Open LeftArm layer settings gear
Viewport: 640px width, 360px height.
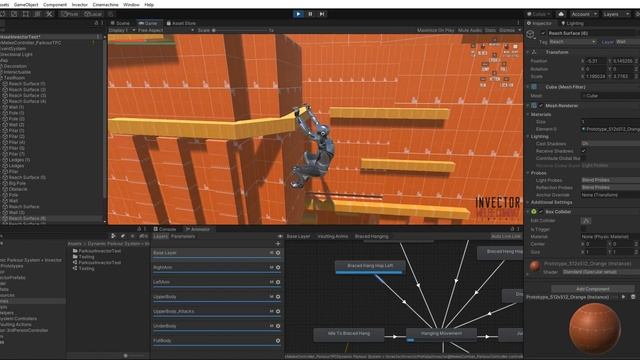click(x=278, y=282)
